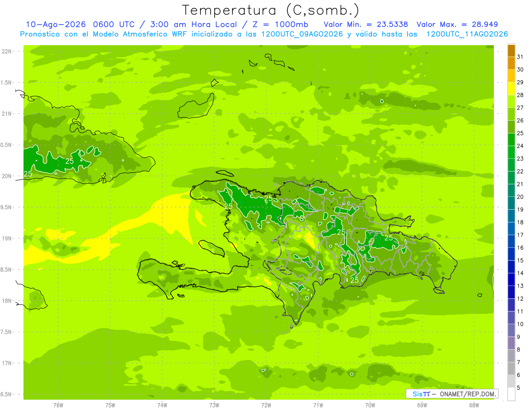Click the legend scale number '31'
Image resolution: width=532 pixels, height=411 pixels.
[x=520, y=57]
